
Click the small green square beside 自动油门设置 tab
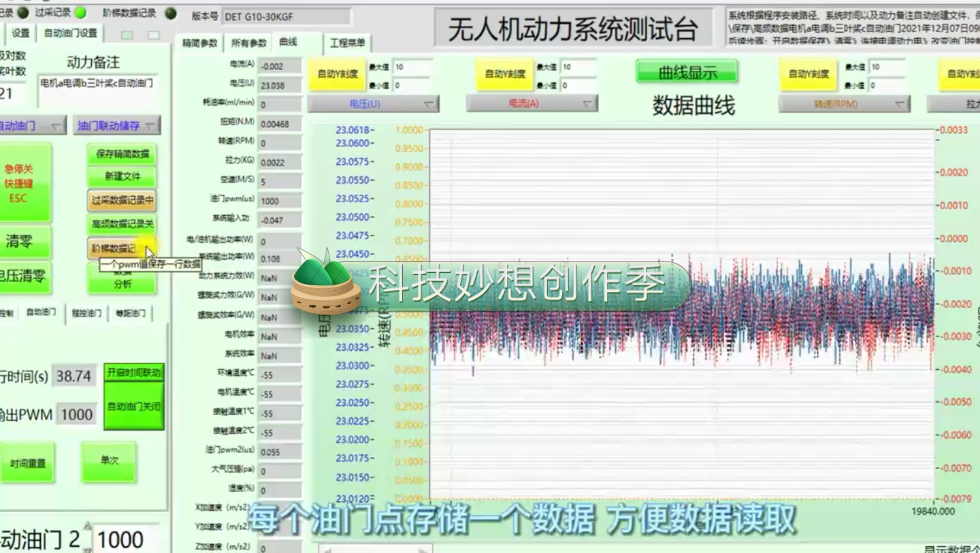(x=127, y=34)
